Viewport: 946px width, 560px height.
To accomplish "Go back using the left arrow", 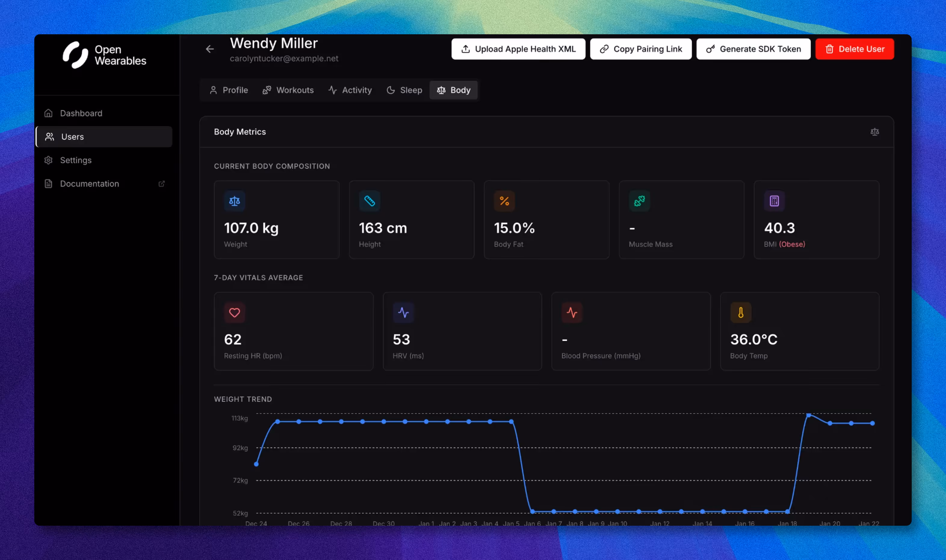I will 210,49.
